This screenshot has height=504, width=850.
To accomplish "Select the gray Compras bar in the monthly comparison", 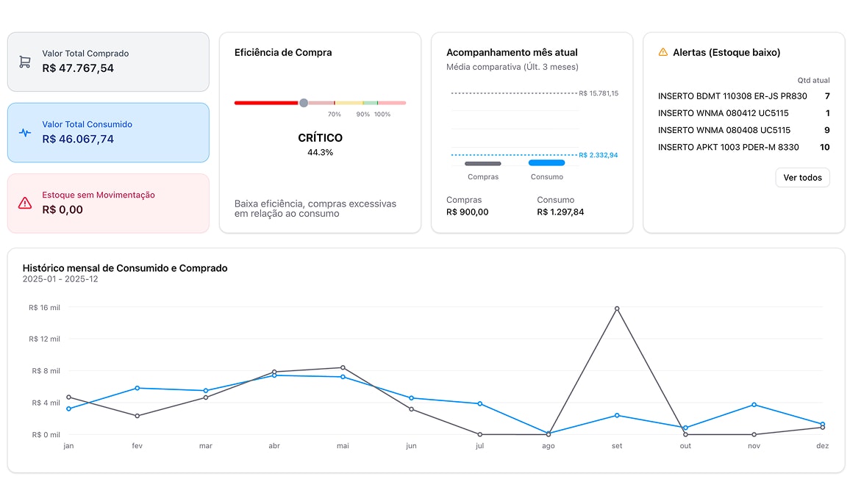I will (483, 163).
